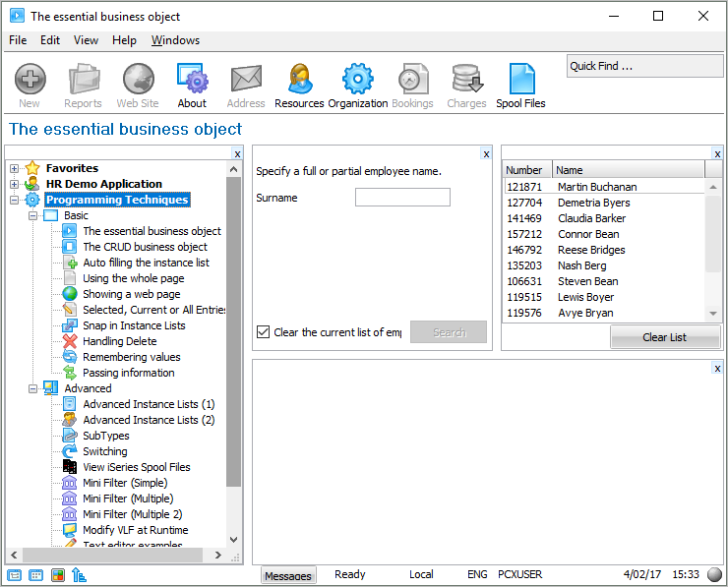This screenshot has height=587, width=728.
Task: Expand the HR Demo Application node
Action: (15, 184)
